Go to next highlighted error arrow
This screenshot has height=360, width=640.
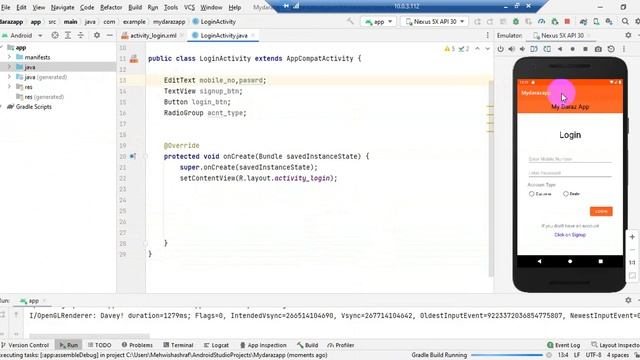tap(487, 49)
